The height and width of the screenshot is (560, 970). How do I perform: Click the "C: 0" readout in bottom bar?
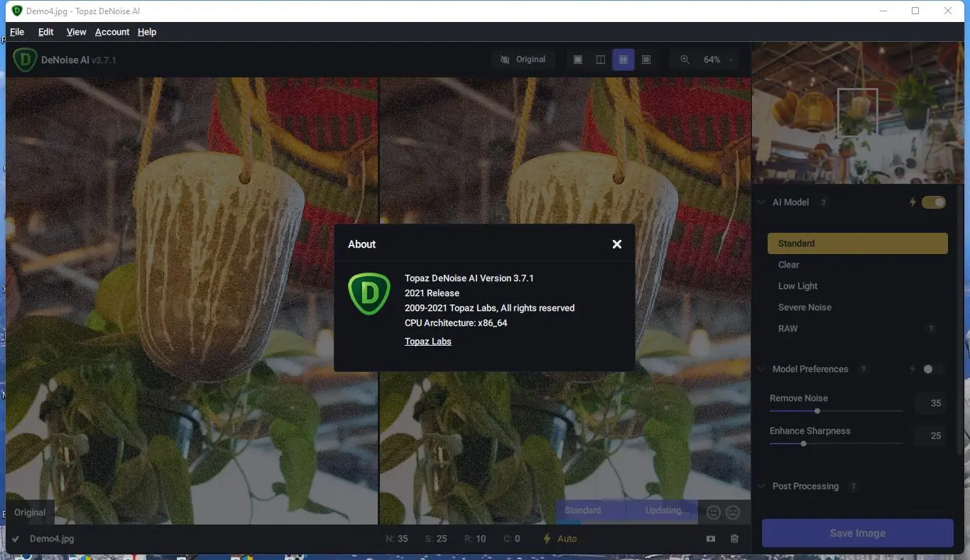(512, 539)
